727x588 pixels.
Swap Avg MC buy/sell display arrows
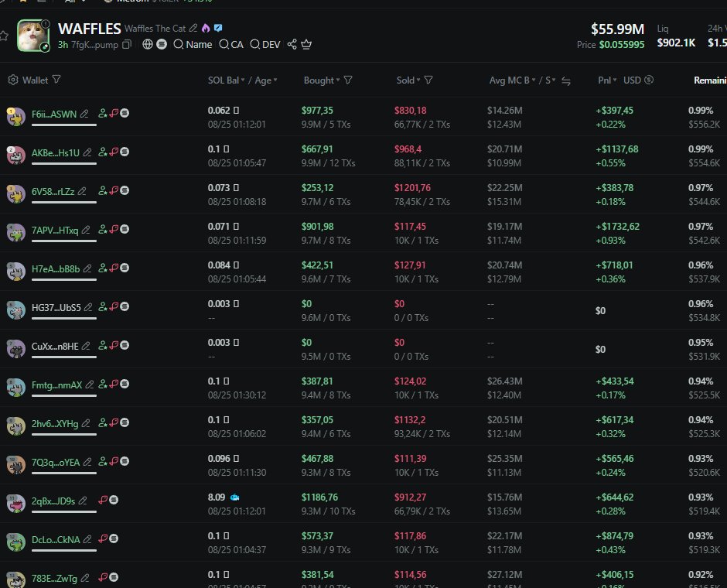[x=565, y=80]
